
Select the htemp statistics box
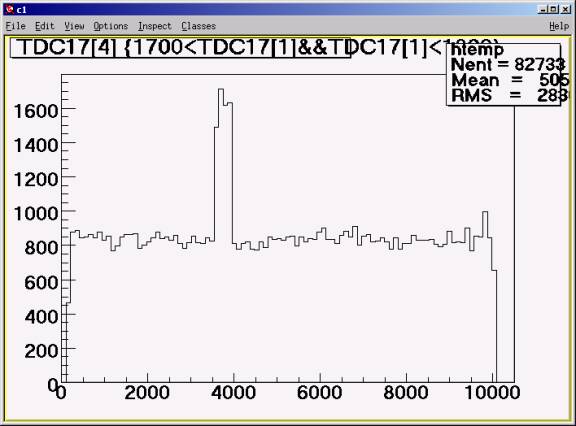[x=504, y=74]
